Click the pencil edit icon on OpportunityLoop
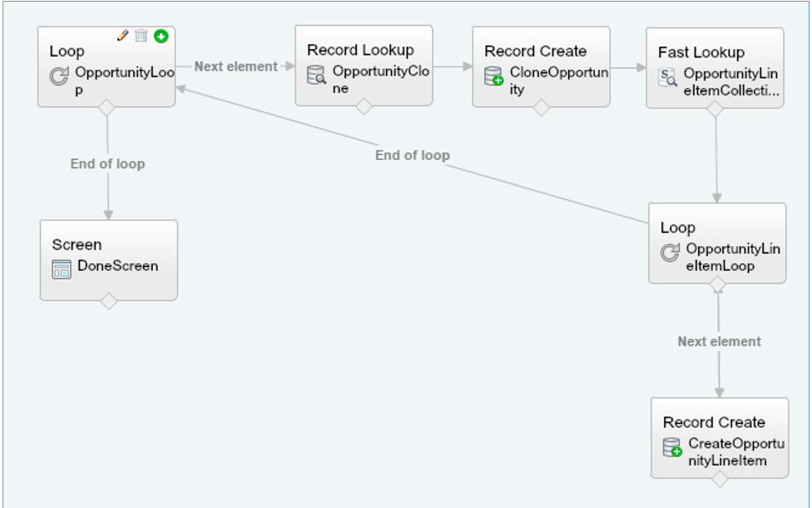Screen dimensions: 812x508 tap(123, 35)
